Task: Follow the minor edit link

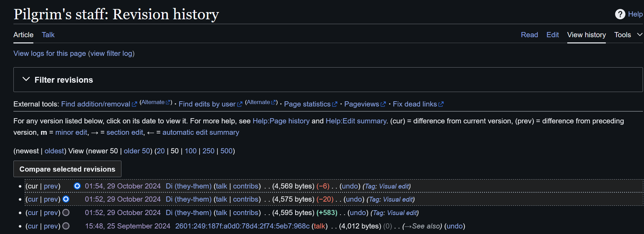Action: click(71, 132)
